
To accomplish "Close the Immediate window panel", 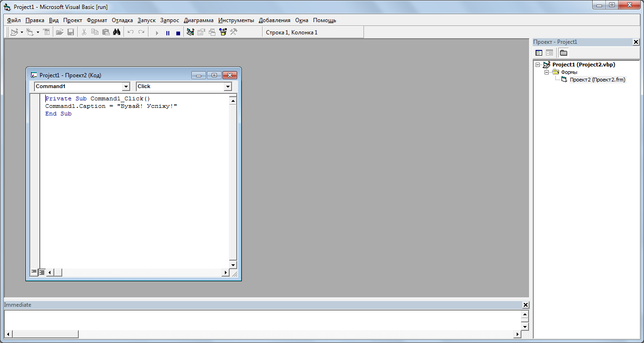I will [526, 305].
